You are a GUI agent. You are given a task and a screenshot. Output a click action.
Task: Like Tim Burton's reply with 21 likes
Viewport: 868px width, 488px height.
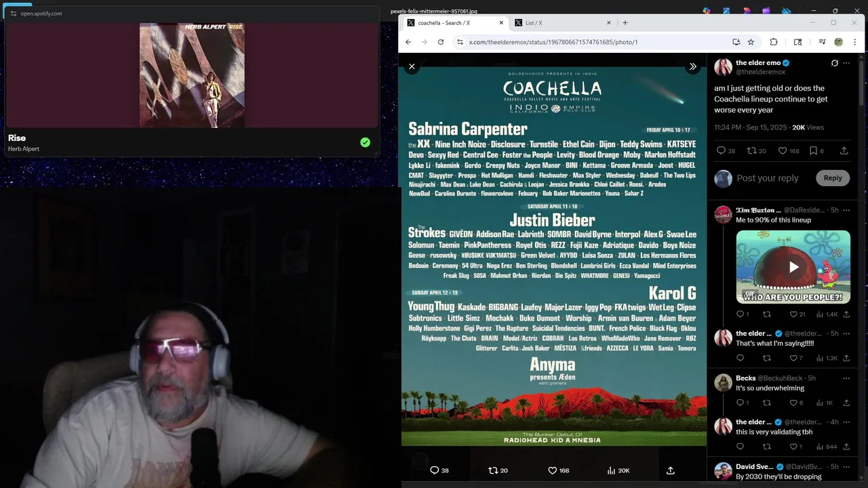(x=797, y=314)
